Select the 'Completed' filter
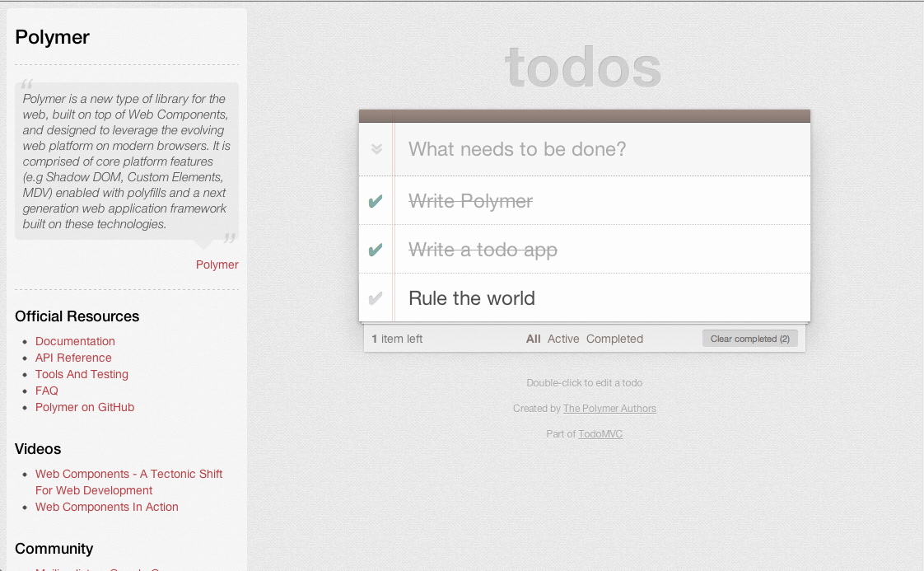Screen dimensions: 924x571 point(614,339)
